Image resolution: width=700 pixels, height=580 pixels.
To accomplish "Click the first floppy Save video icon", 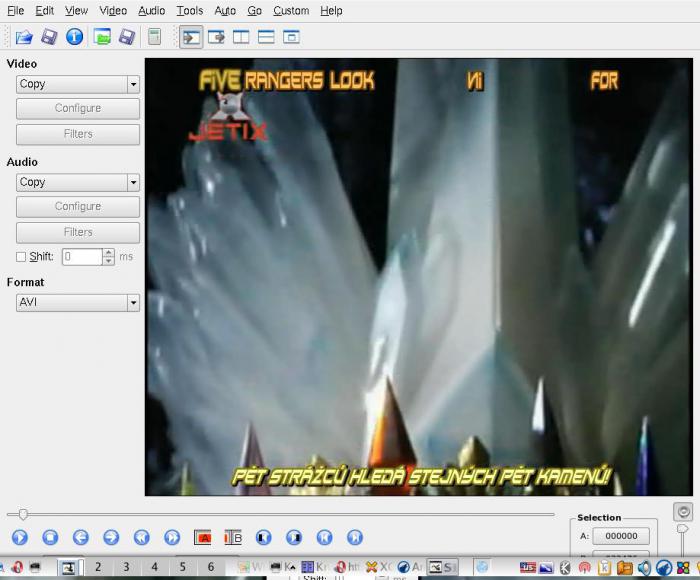I will point(49,37).
